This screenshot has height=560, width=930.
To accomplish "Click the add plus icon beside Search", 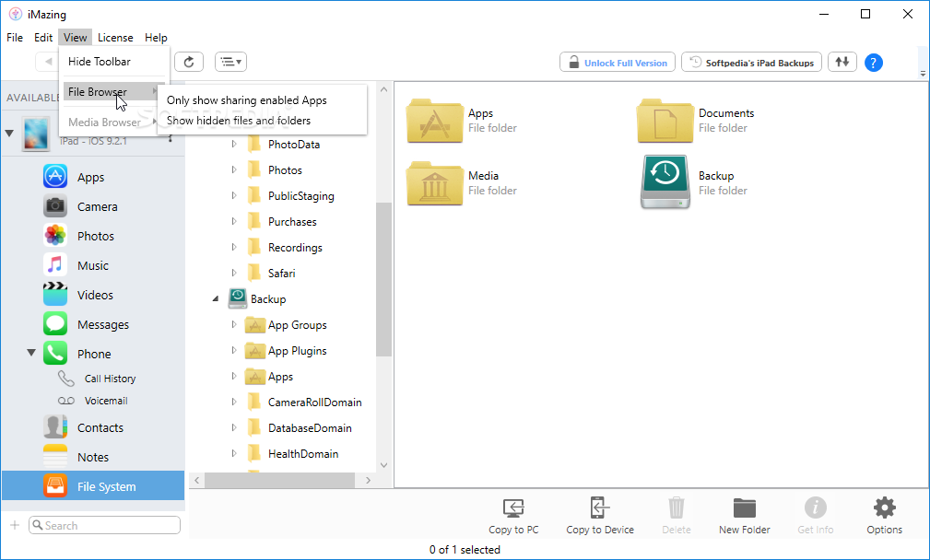I will 15,525.
